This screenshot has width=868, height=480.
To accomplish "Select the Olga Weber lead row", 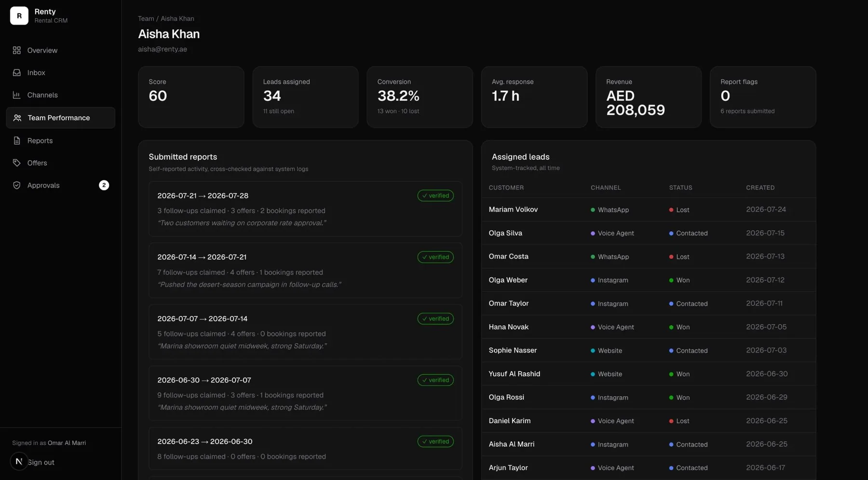I will (649, 280).
